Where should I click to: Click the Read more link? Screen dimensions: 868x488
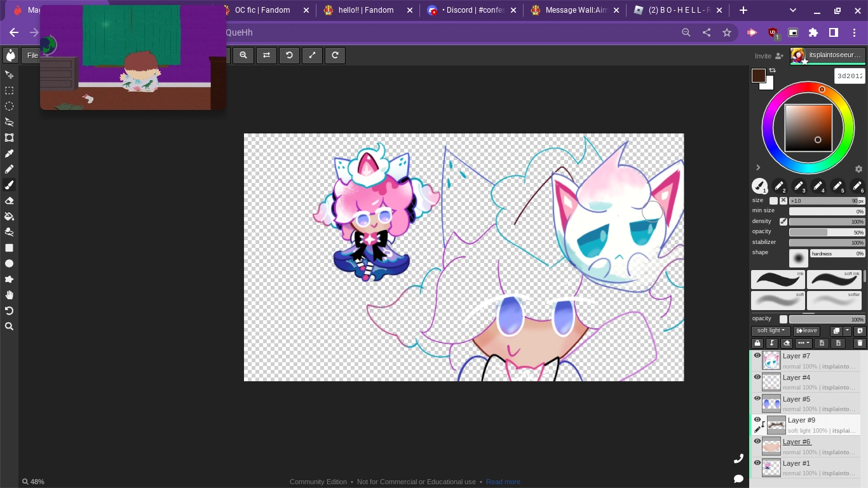503,482
